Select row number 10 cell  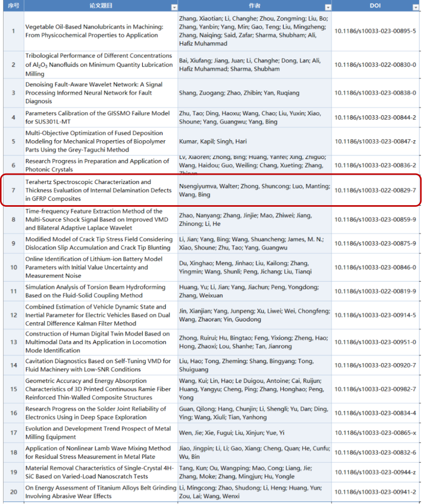pyautogui.click(x=14, y=268)
